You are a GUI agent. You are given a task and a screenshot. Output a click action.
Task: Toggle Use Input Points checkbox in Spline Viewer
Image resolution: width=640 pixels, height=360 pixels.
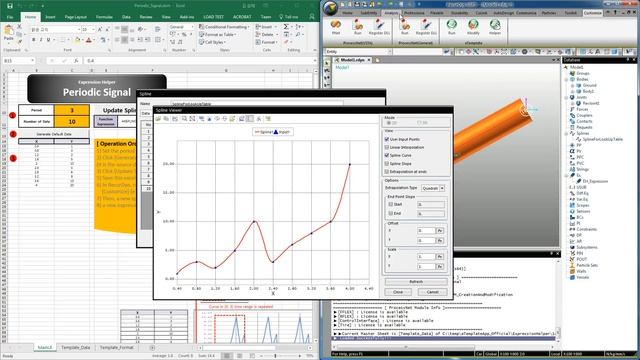click(387, 139)
